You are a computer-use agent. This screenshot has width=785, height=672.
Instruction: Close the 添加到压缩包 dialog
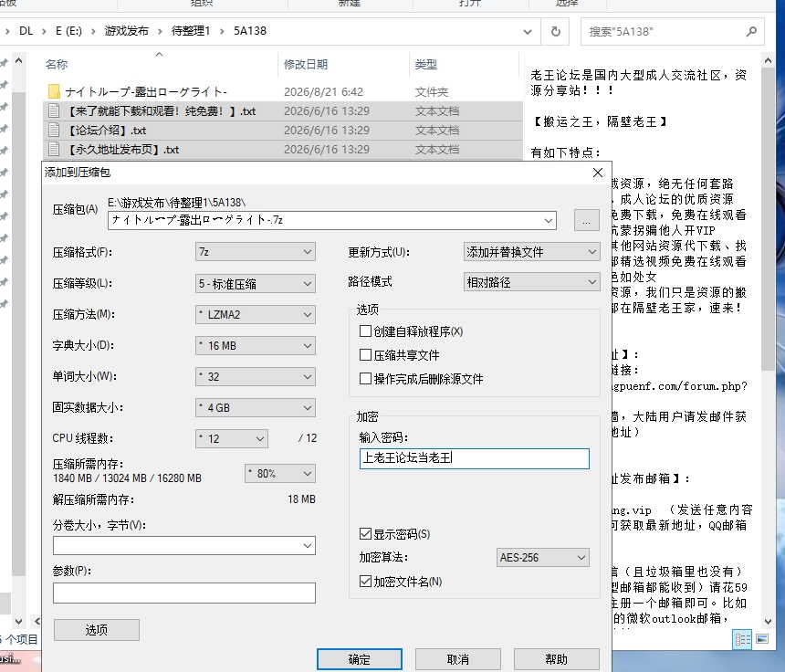point(598,173)
